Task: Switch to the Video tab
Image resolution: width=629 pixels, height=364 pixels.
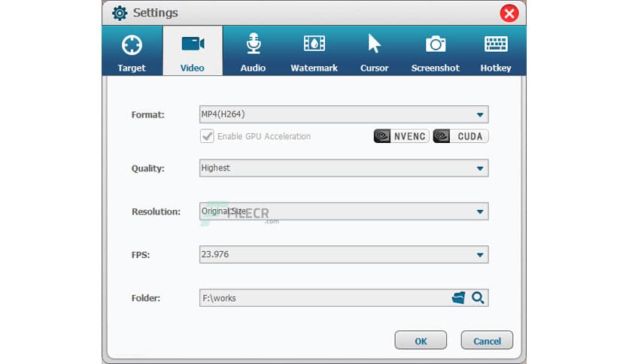Action: (x=193, y=51)
